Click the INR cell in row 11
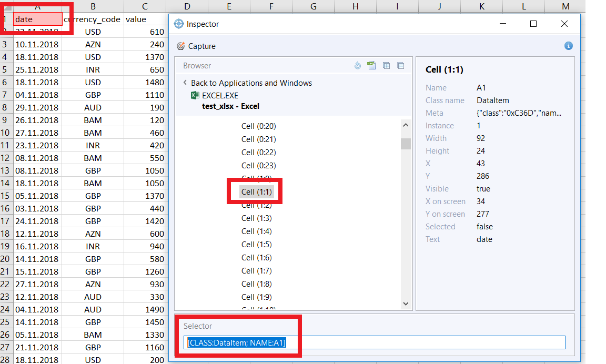Image resolution: width=606 pixels, height=364 pixels. pos(93,145)
